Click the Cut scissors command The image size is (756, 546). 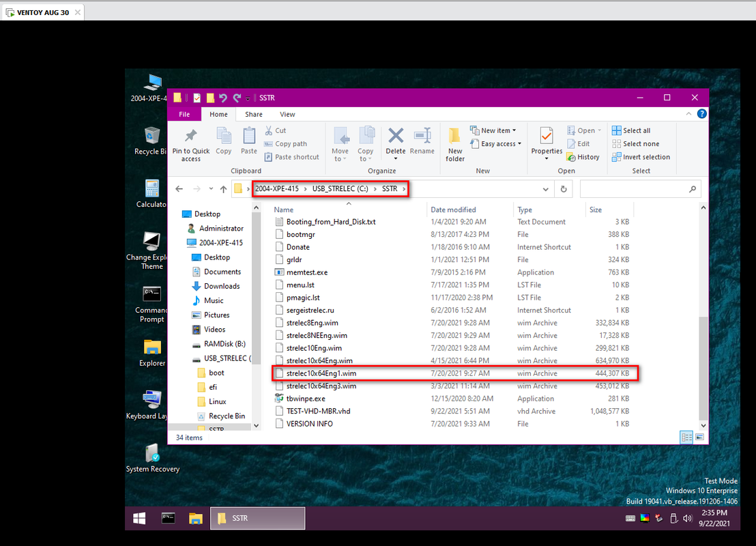pos(275,130)
